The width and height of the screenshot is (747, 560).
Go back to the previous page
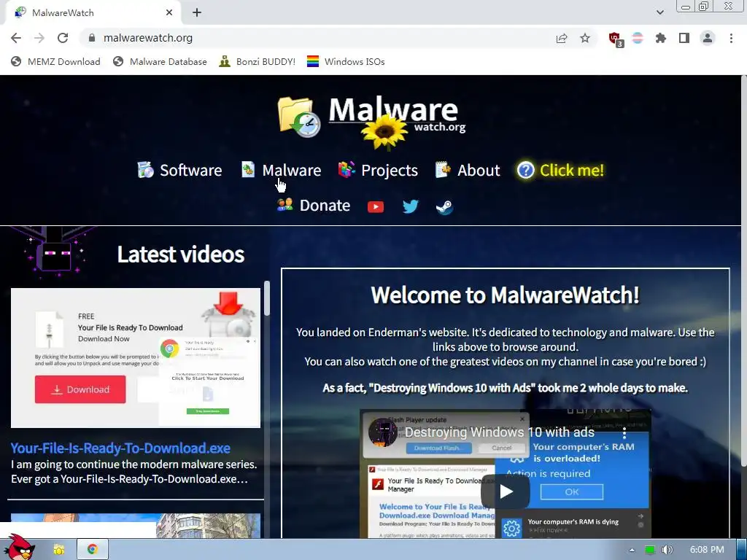(16, 38)
